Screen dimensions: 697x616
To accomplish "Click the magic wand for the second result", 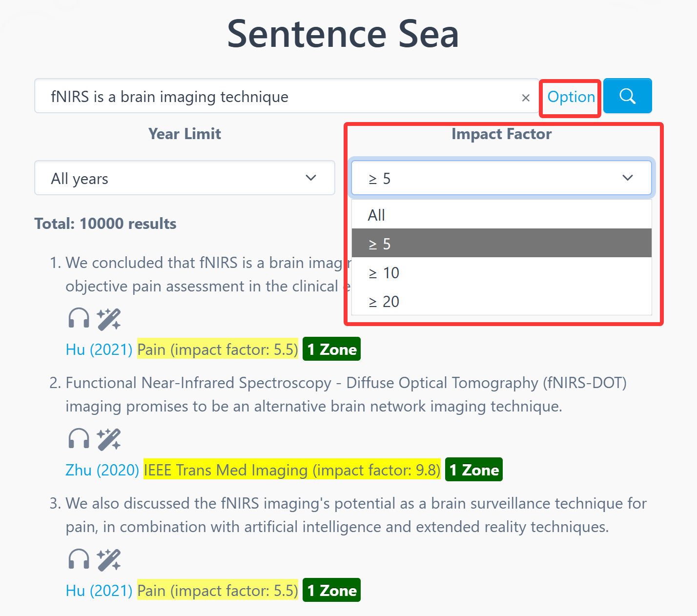I will click(x=108, y=439).
